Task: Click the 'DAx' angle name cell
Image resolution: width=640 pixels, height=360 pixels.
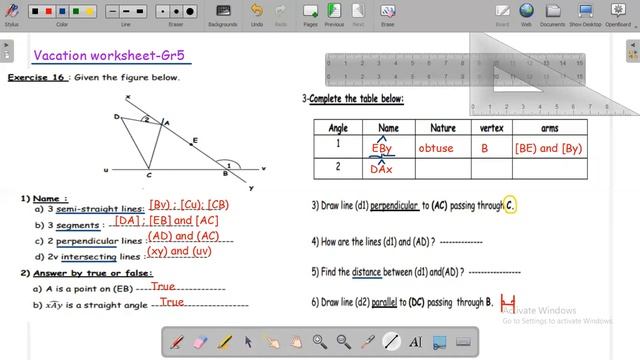Action: click(x=381, y=169)
